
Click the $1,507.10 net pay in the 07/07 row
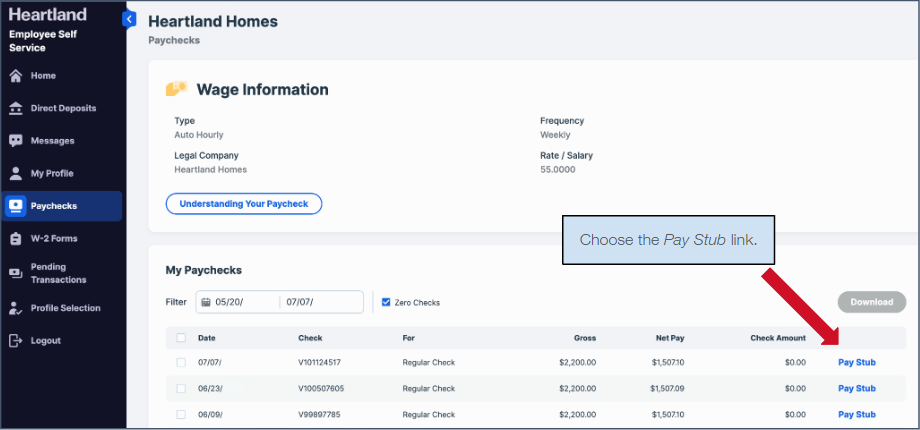tap(668, 363)
